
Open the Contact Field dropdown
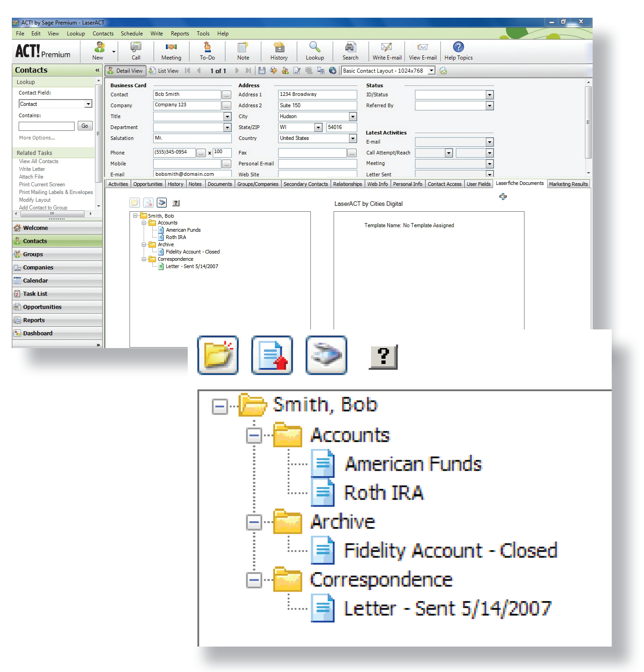(x=88, y=104)
